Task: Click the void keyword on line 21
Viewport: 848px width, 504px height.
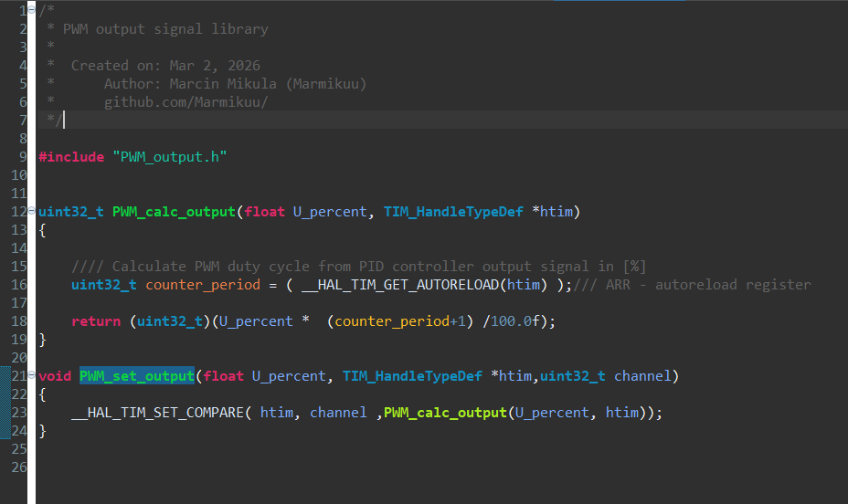Action: (x=55, y=376)
